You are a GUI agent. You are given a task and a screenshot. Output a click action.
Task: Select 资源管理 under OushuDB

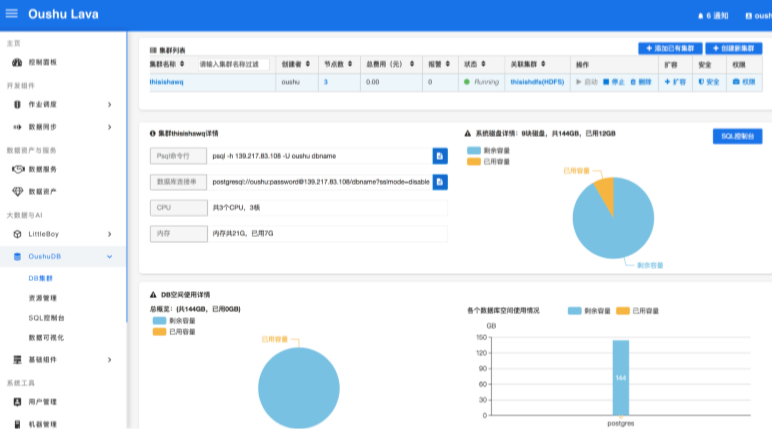coord(43,298)
